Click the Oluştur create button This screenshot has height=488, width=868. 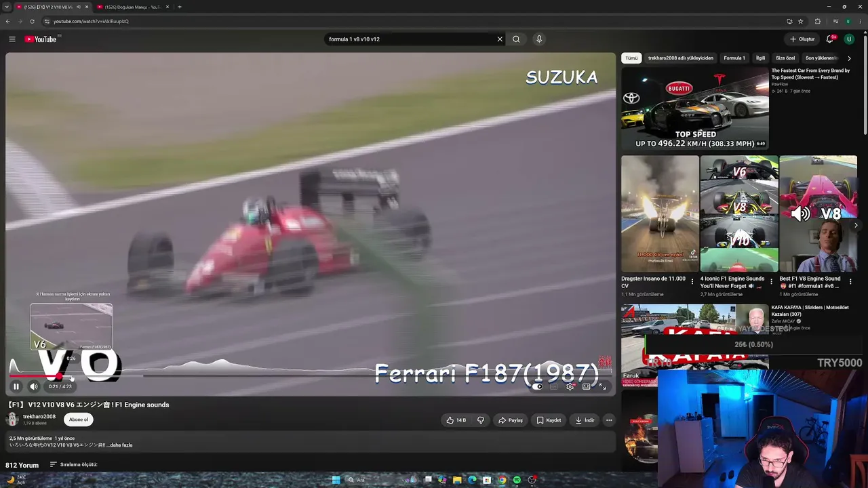coord(802,39)
